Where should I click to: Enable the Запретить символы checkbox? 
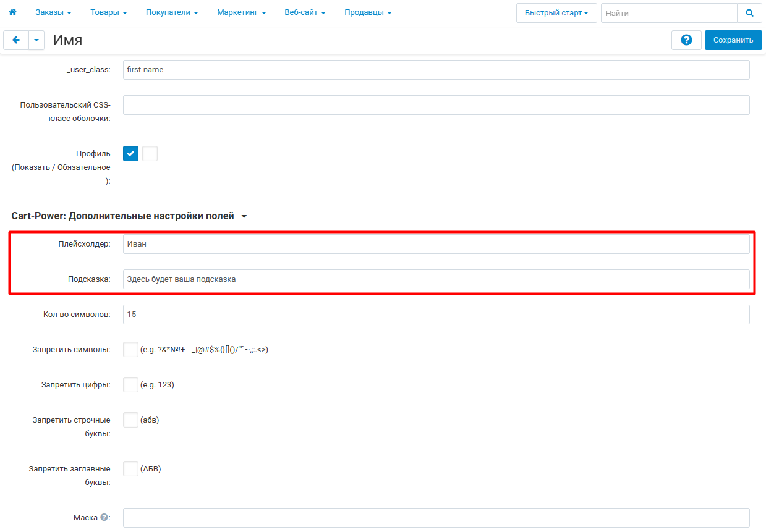pyautogui.click(x=130, y=350)
